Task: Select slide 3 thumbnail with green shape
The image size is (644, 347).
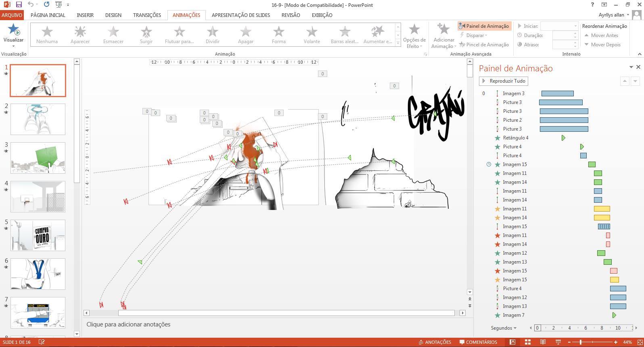Action: 38,158
